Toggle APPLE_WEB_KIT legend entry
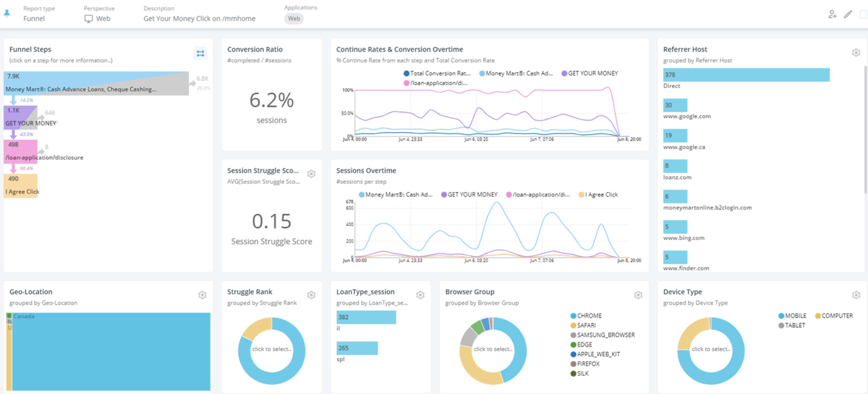Image resolution: width=868 pixels, height=394 pixels. (595, 354)
